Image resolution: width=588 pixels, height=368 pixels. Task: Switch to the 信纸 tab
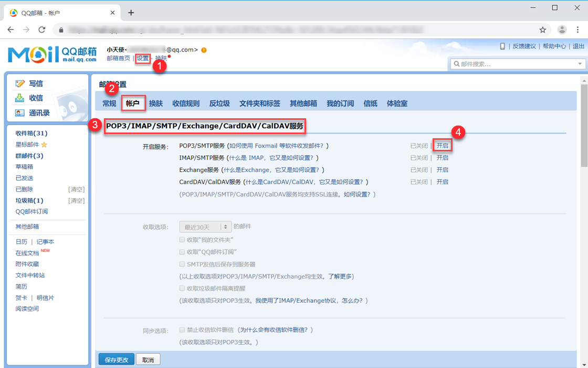click(371, 103)
